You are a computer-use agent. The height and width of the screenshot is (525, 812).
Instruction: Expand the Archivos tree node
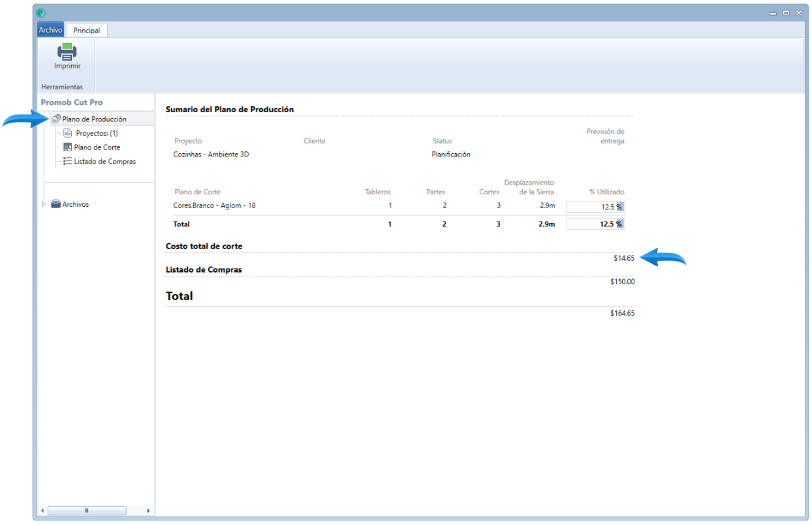[44, 204]
